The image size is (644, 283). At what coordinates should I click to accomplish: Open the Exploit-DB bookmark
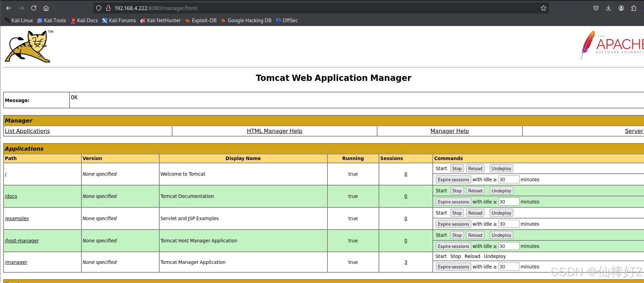(201, 20)
